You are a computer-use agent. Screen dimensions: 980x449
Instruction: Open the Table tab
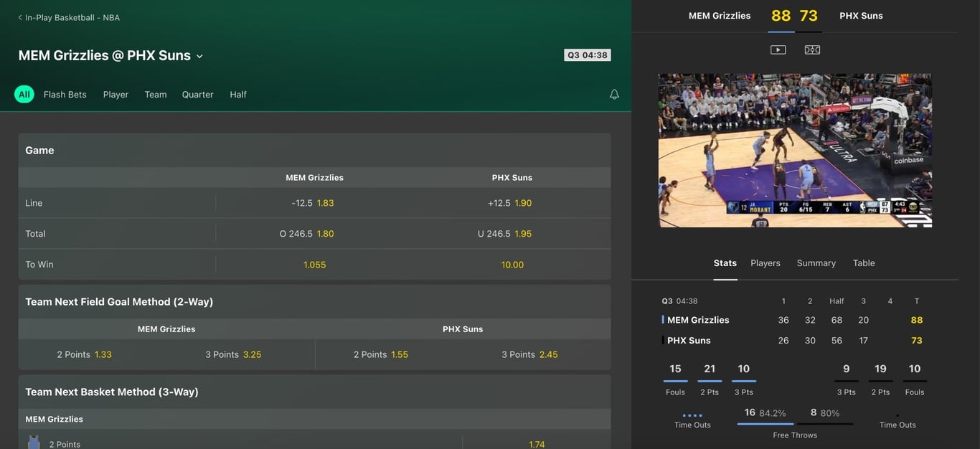(864, 263)
